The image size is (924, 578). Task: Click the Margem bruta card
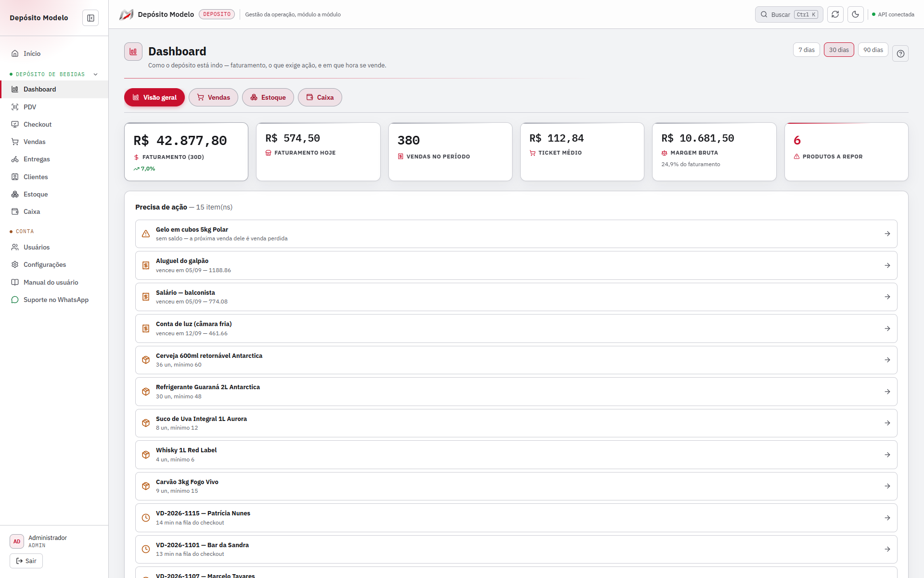click(714, 152)
